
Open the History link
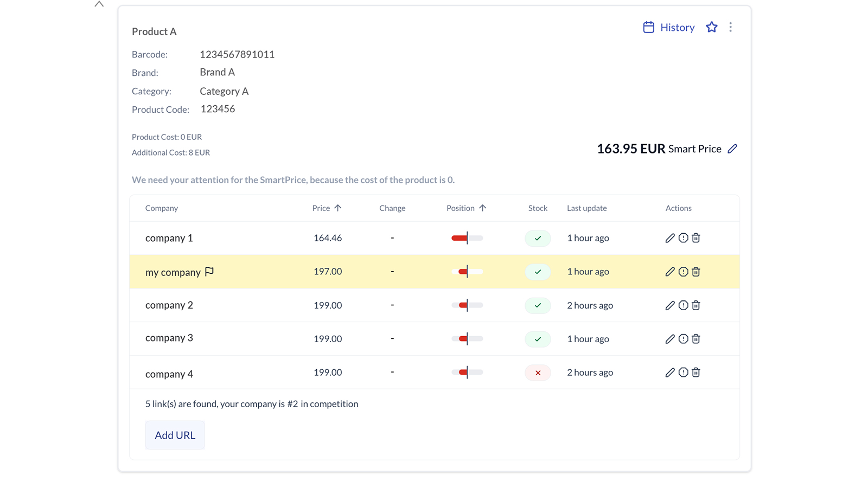pyautogui.click(x=677, y=27)
